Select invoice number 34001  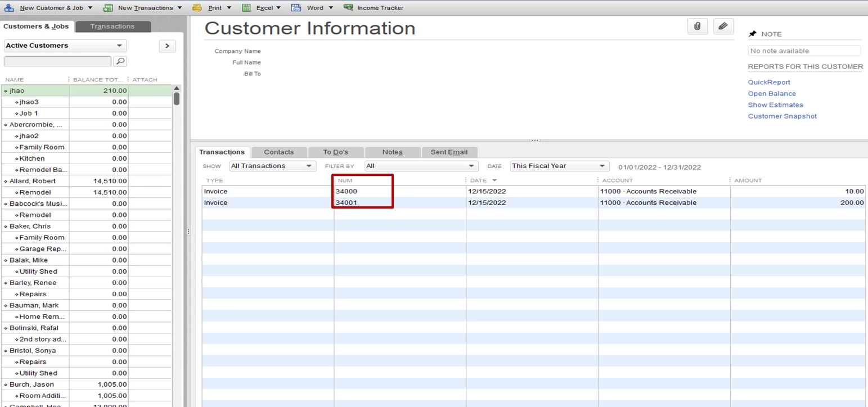tap(347, 203)
